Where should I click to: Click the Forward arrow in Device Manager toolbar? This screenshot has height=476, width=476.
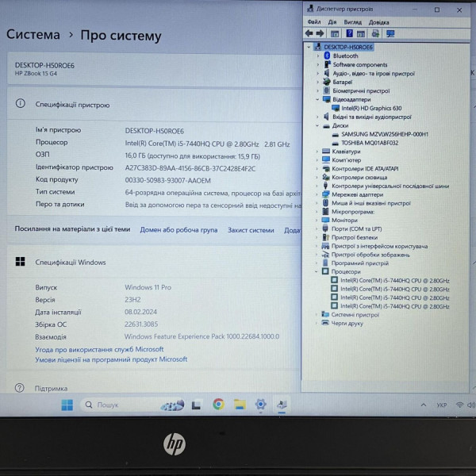point(320,33)
